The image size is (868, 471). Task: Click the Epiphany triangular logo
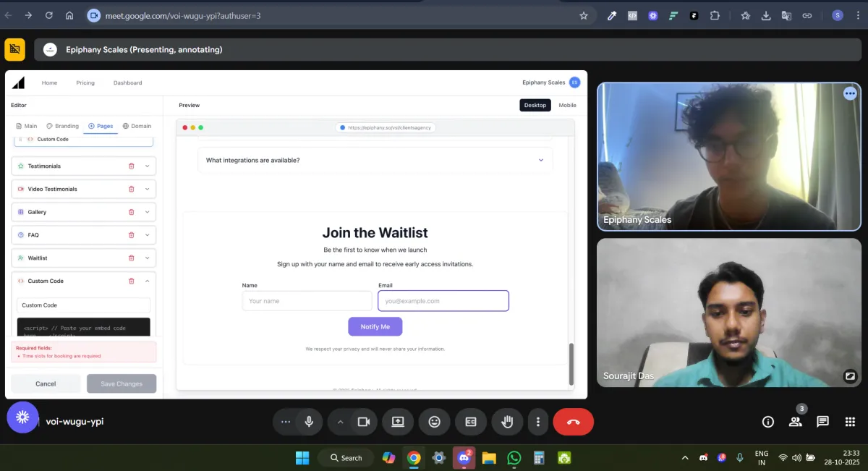click(18, 82)
